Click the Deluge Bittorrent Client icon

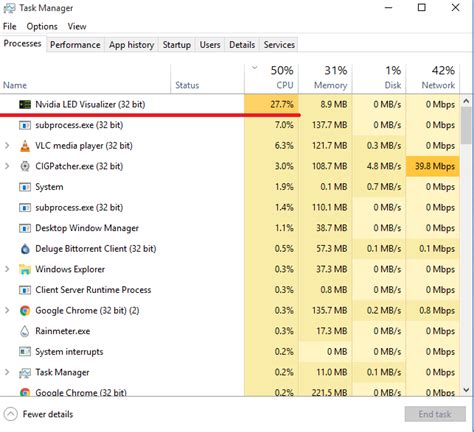[25, 249]
